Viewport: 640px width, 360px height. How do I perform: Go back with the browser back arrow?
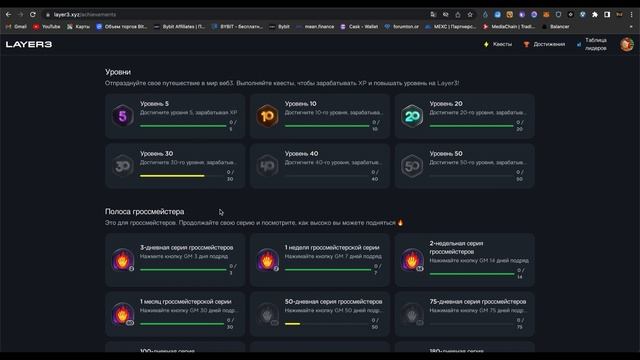8,14
